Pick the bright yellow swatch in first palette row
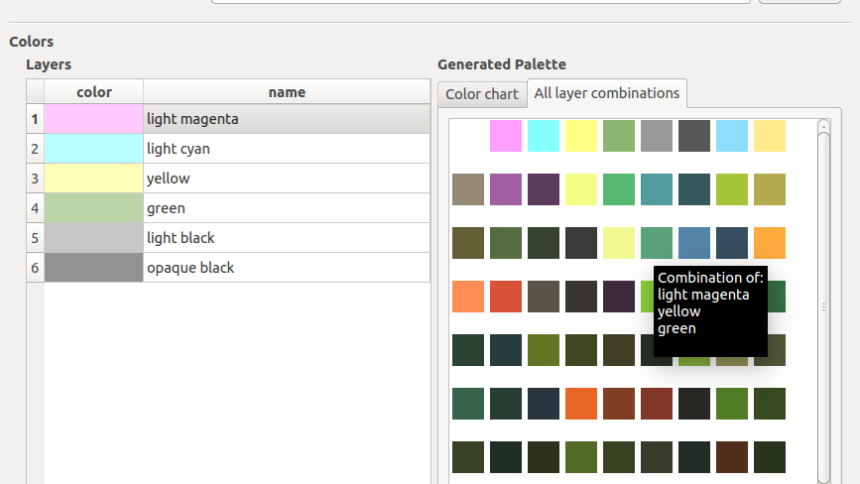The width and height of the screenshot is (860, 484). pos(581,136)
